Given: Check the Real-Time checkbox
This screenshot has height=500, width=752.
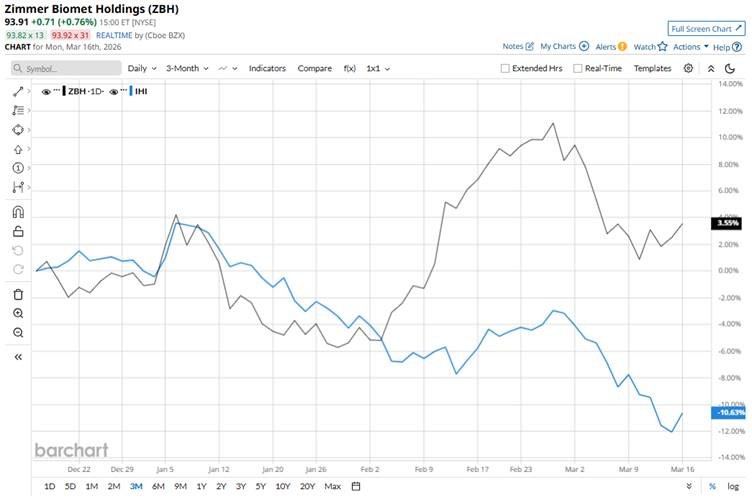Looking at the screenshot, I should coord(577,69).
